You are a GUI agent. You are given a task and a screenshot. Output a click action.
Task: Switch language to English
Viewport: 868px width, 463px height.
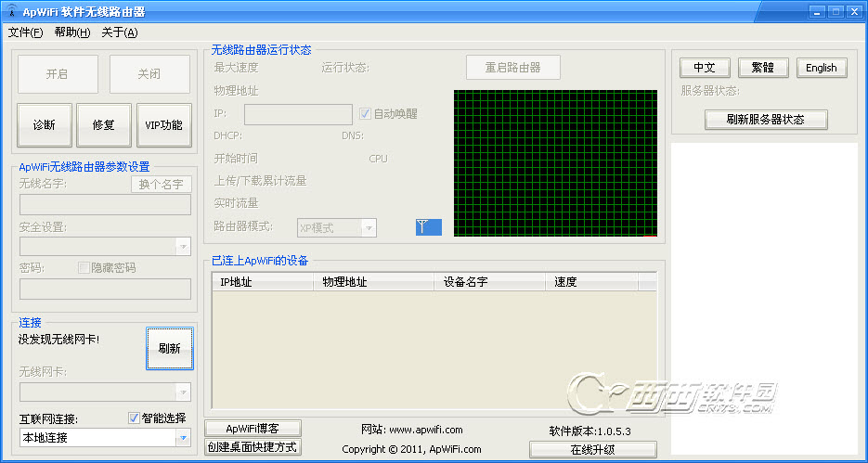(x=822, y=68)
